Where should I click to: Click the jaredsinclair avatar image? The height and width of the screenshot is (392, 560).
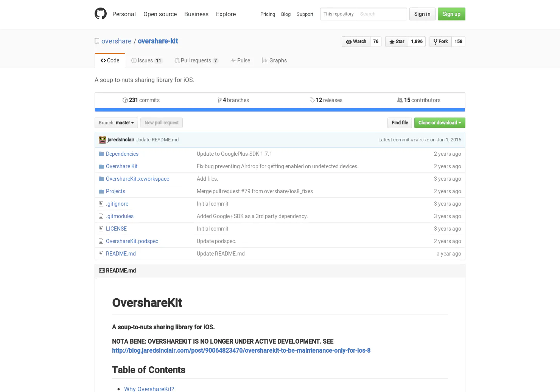point(103,140)
